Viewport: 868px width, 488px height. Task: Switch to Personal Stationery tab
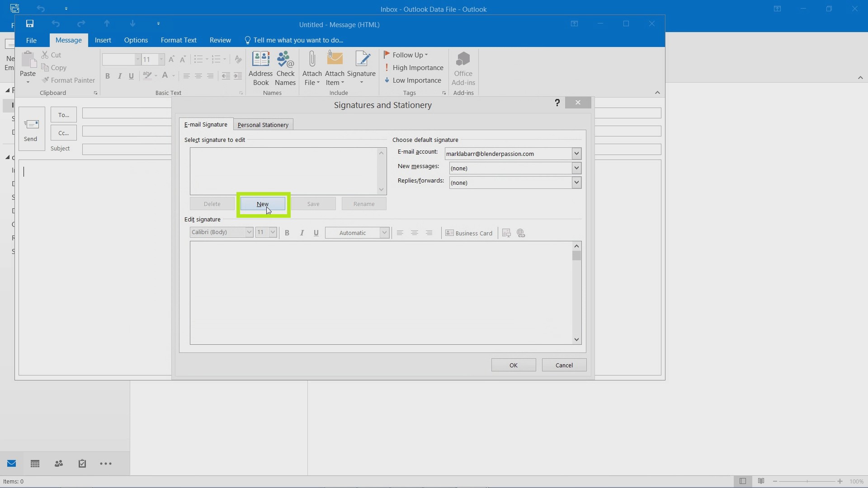click(263, 125)
